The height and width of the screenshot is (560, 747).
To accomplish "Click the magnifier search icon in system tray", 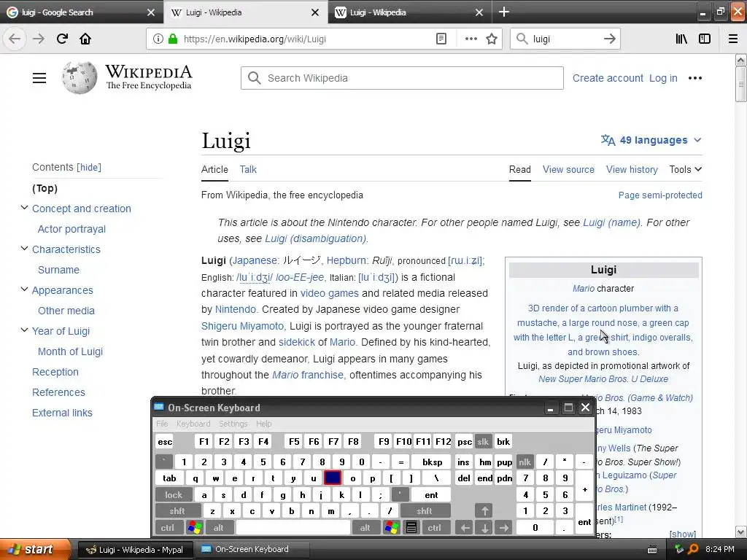I will (x=693, y=550).
